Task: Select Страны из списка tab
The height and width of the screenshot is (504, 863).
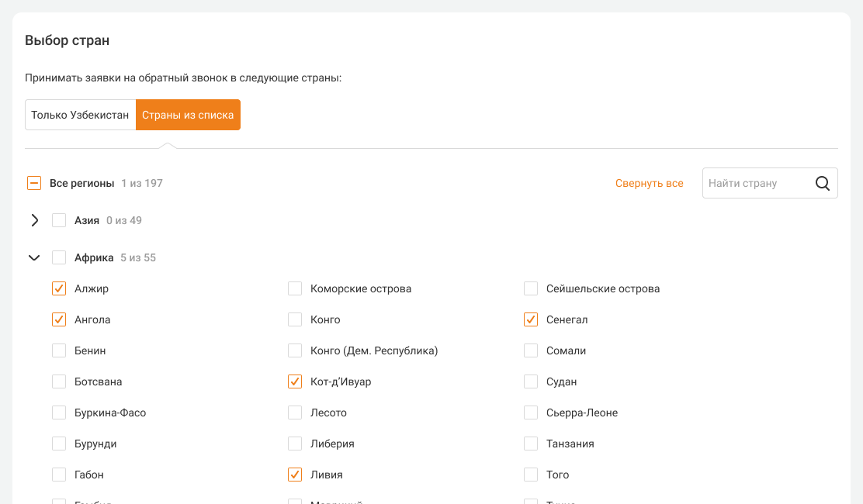Action: (188, 115)
